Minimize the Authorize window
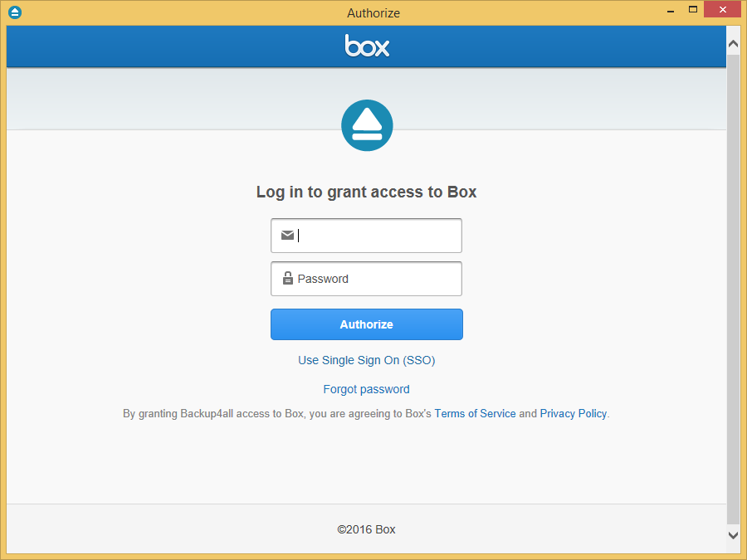The height and width of the screenshot is (560, 747). coord(671,10)
